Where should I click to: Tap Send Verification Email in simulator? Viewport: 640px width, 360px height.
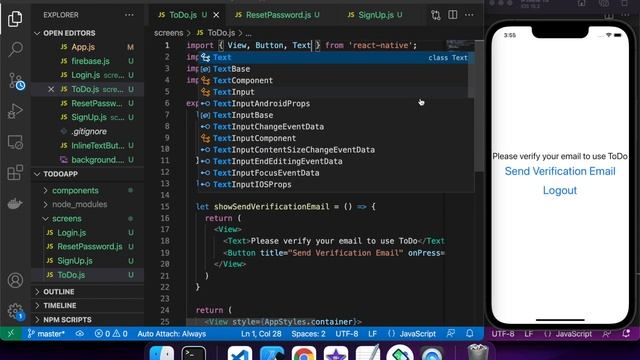560,171
